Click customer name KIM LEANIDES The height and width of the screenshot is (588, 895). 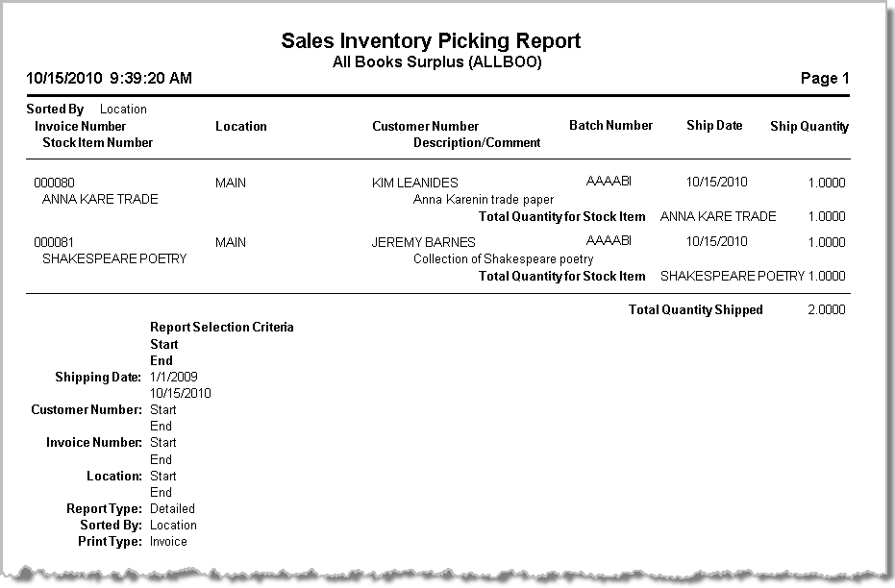point(414,183)
